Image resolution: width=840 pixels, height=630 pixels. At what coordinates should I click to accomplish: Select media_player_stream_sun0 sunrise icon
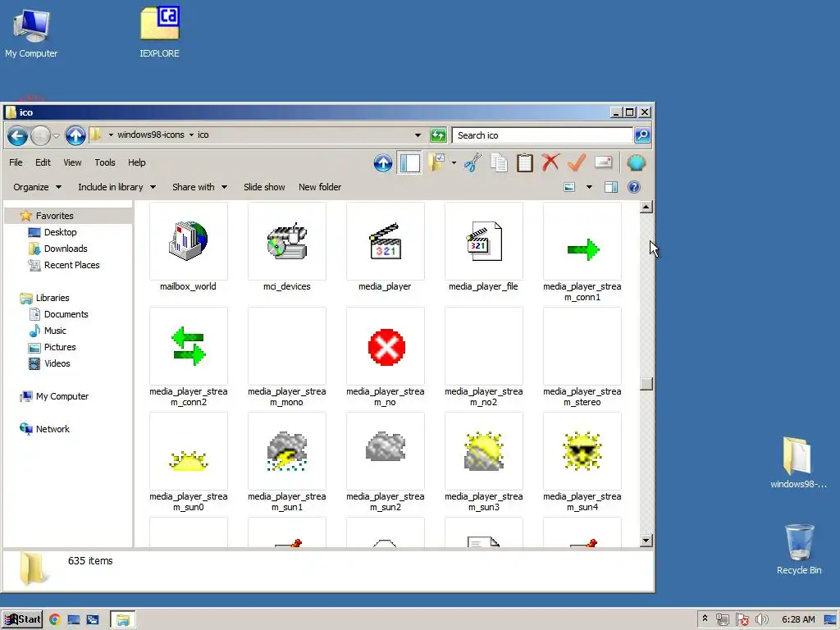189,462
